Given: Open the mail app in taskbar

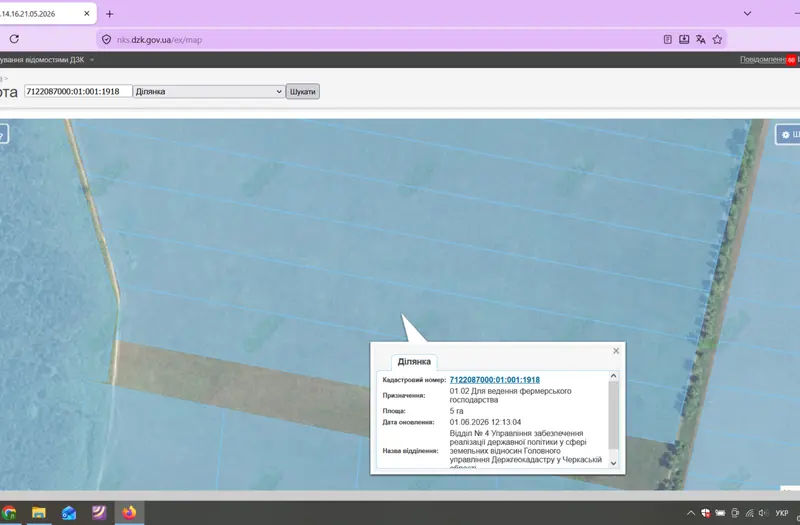Looking at the screenshot, I should pos(69,513).
